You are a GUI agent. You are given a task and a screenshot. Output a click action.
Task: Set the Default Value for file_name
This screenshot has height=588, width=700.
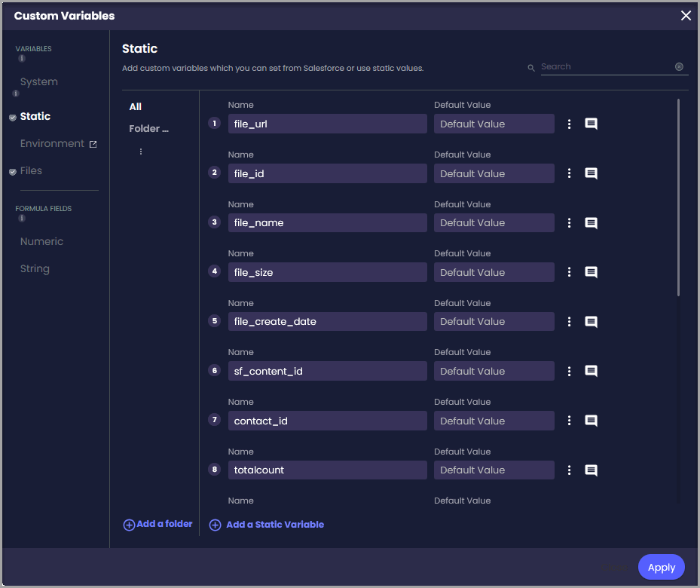(x=494, y=223)
